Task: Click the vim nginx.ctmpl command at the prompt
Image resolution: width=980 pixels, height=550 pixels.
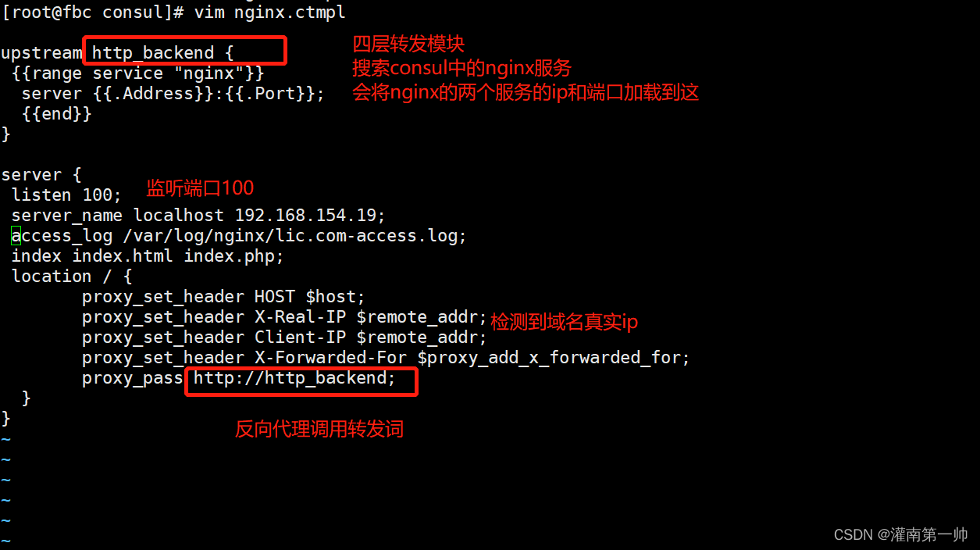Action: coord(269,12)
